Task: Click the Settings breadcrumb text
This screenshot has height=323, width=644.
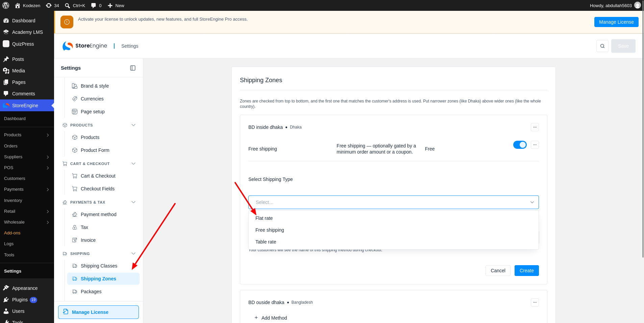Action: tap(130, 46)
